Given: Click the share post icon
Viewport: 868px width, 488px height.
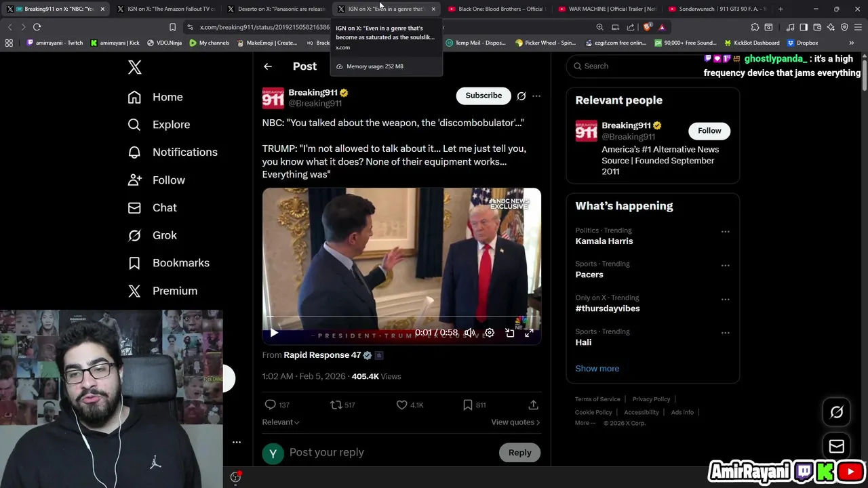Looking at the screenshot, I should tap(533, 405).
